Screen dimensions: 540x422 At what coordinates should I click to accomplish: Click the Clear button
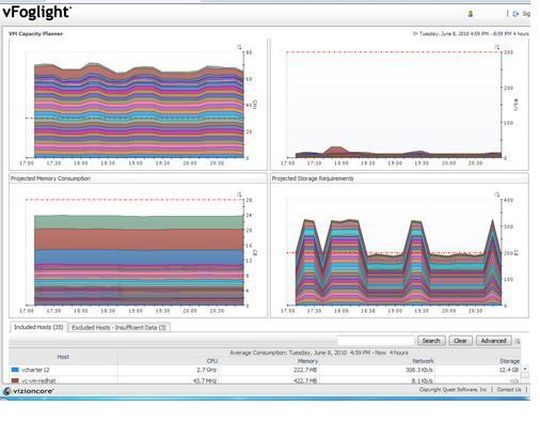click(x=460, y=341)
